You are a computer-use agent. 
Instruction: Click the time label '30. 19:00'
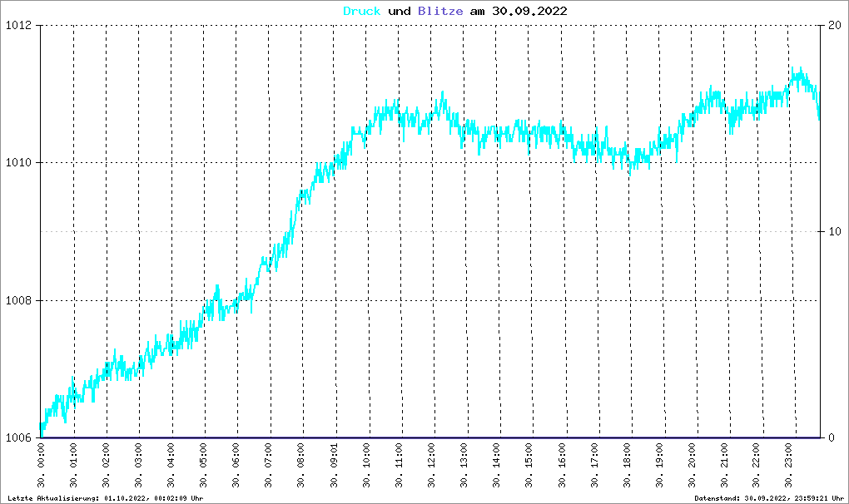tap(659, 466)
